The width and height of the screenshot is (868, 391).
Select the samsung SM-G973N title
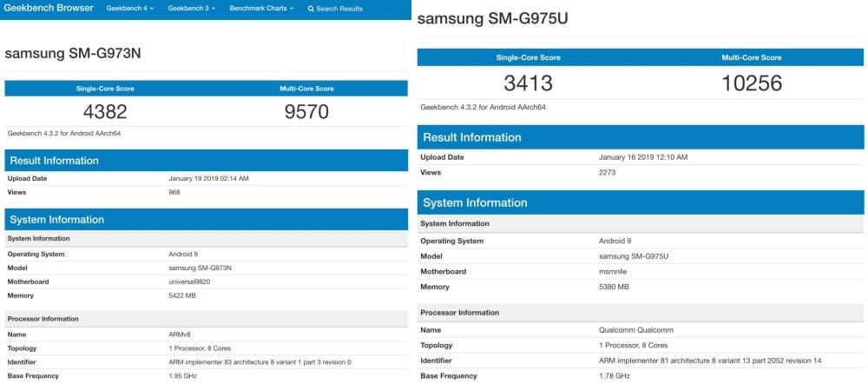pos(73,53)
